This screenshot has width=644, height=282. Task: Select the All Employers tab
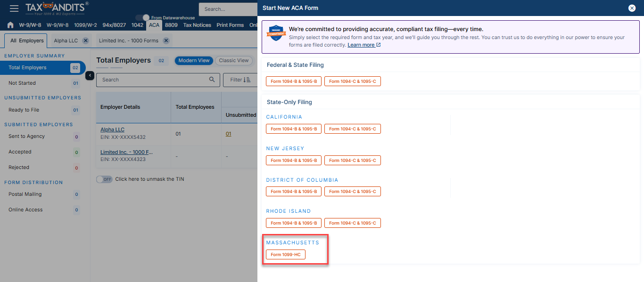click(26, 41)
